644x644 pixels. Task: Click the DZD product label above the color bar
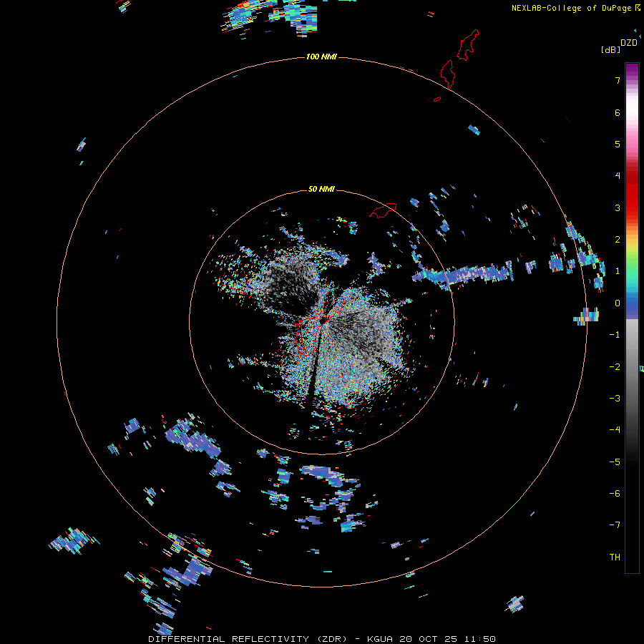tap(629, 43)
